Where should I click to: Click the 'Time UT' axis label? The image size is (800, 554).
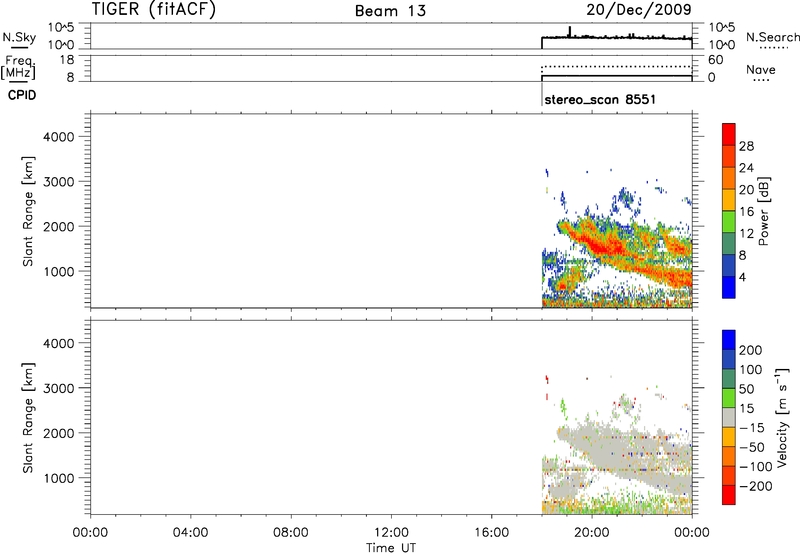(x=391, y=548)
